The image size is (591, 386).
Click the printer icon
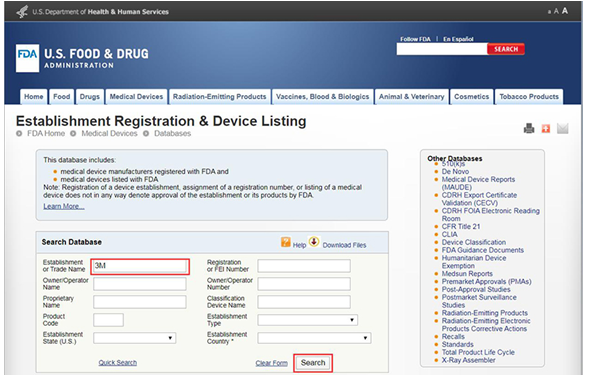(529, 129)
